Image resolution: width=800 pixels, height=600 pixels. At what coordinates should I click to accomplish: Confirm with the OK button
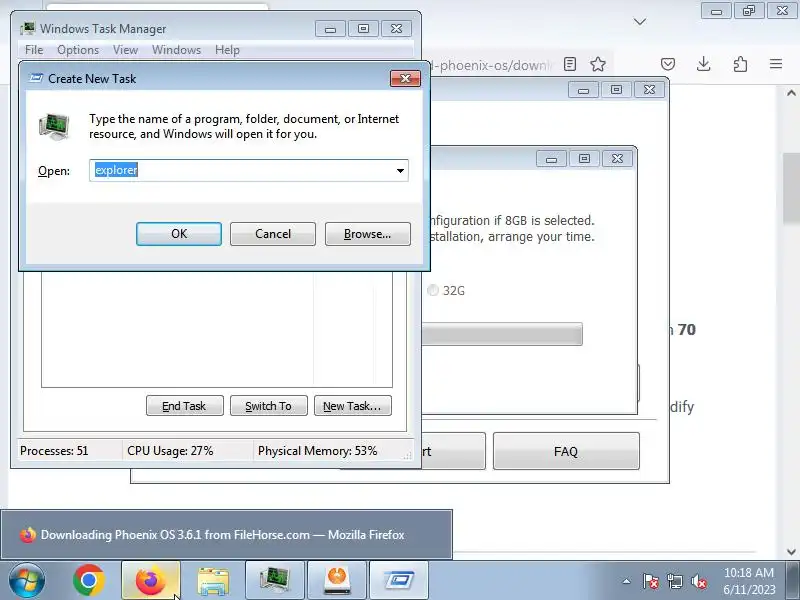[x=179, y=234]
